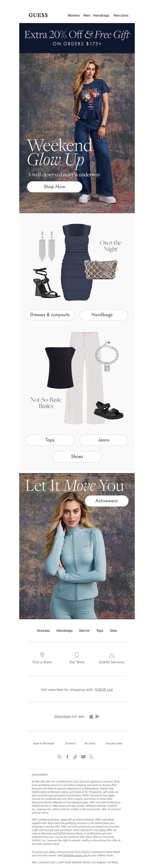Click the GUESS logo at top
The width and height of the screenshot is (154, 868).
[38, 15]
